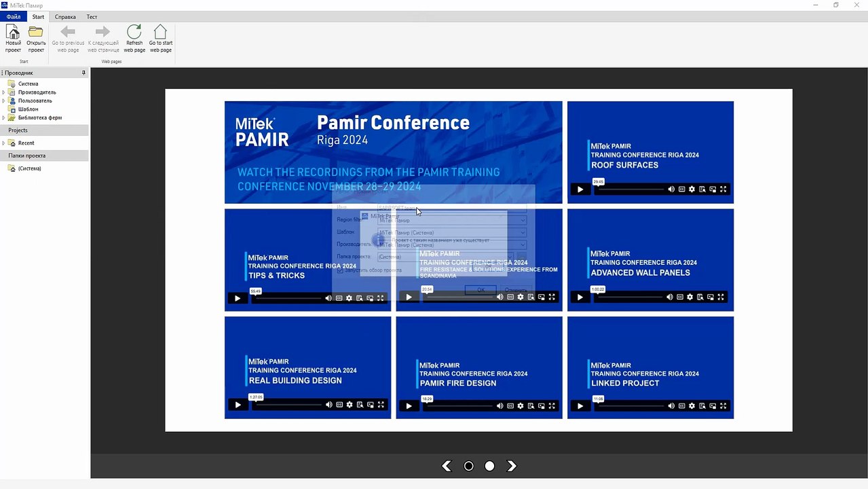
Task: Toggle captions on Linked Project video
Action: [681, 406]
